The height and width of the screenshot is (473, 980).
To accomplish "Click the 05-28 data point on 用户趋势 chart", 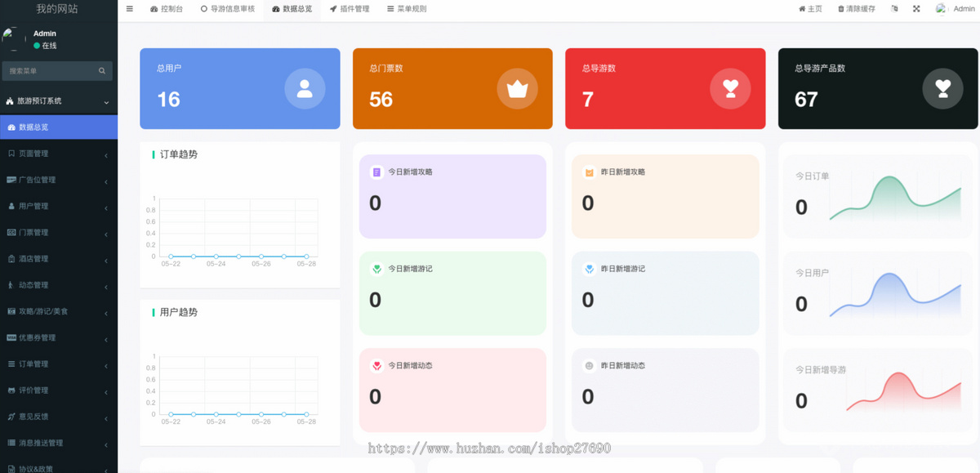I will [306, 414].
